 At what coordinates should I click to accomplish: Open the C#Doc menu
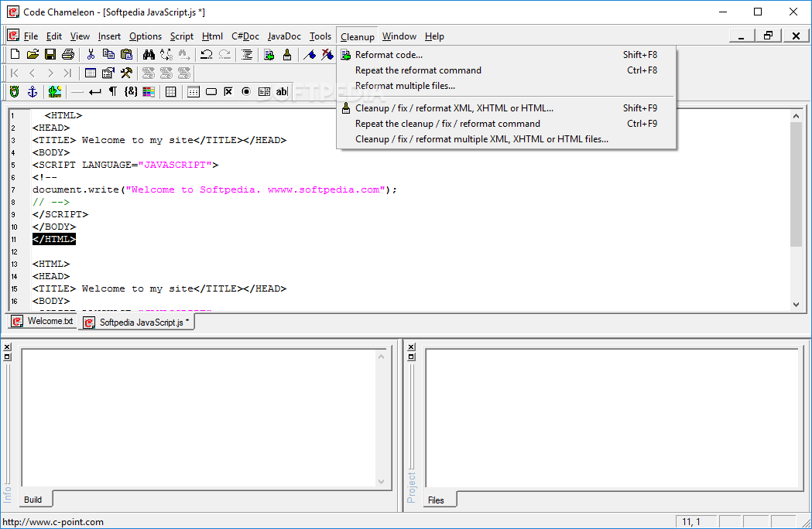coord(245,36)
